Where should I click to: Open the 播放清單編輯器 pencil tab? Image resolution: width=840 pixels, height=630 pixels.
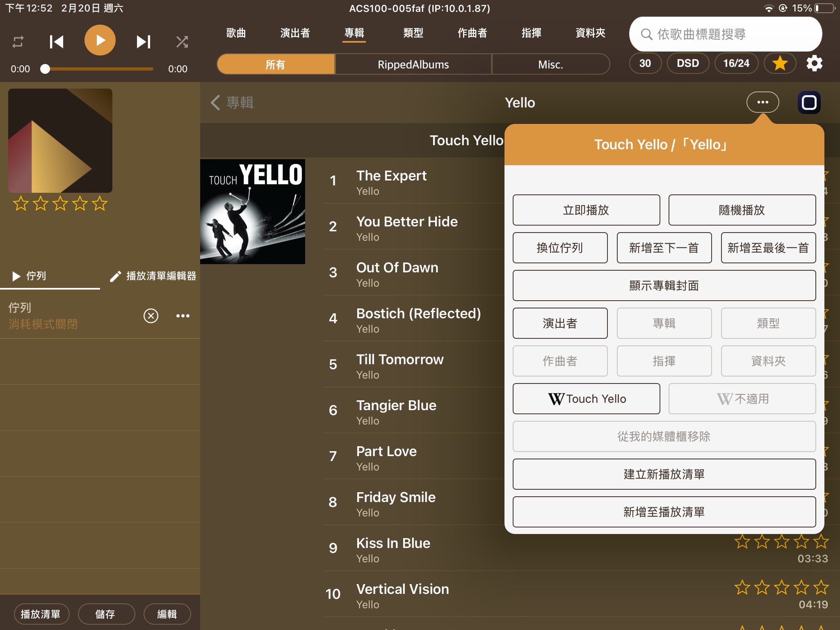point(153,276)
